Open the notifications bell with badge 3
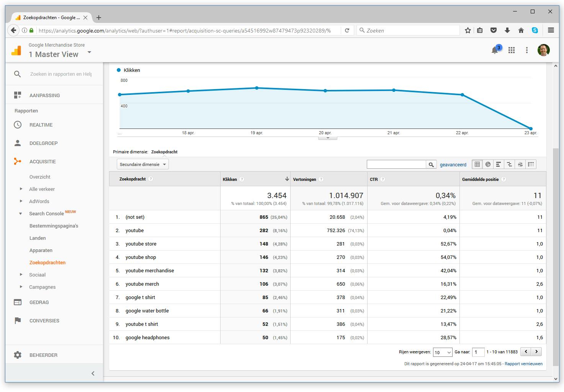Viewport: 564px width, 392px height. click(x=495, y=50)
